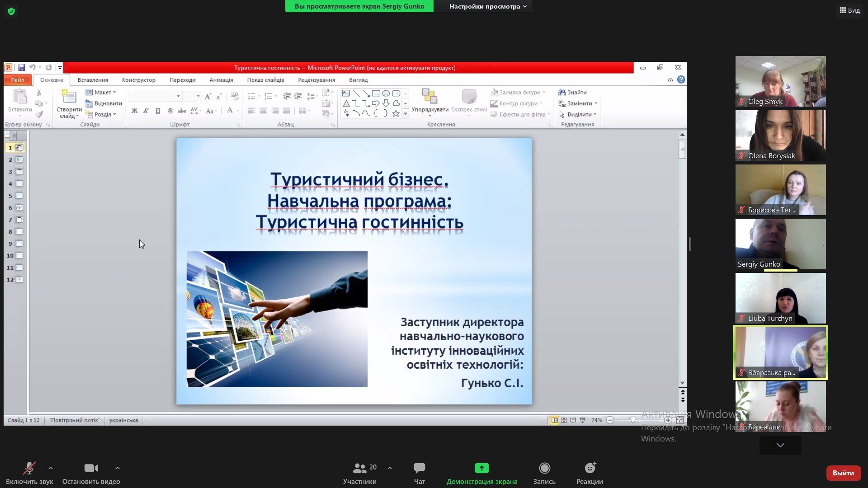Open the Розділ section dropdown
868x488 pixels.
coord(100,114)
